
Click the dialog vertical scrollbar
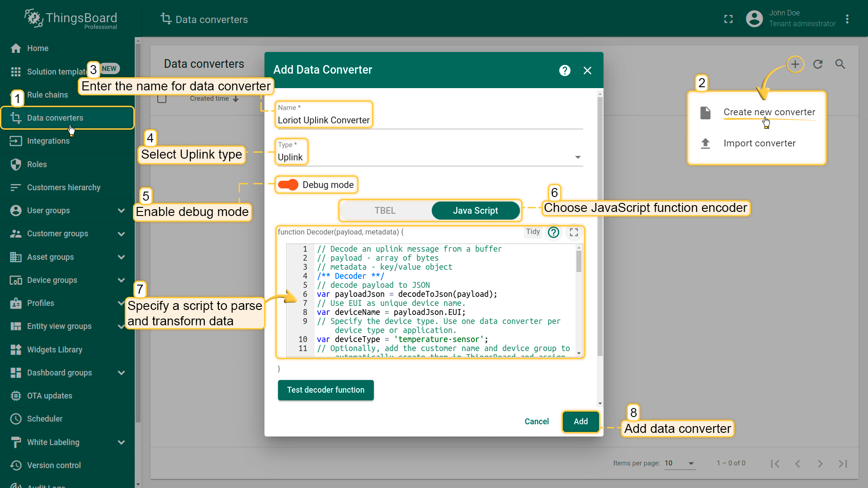(x=600, y=226)
